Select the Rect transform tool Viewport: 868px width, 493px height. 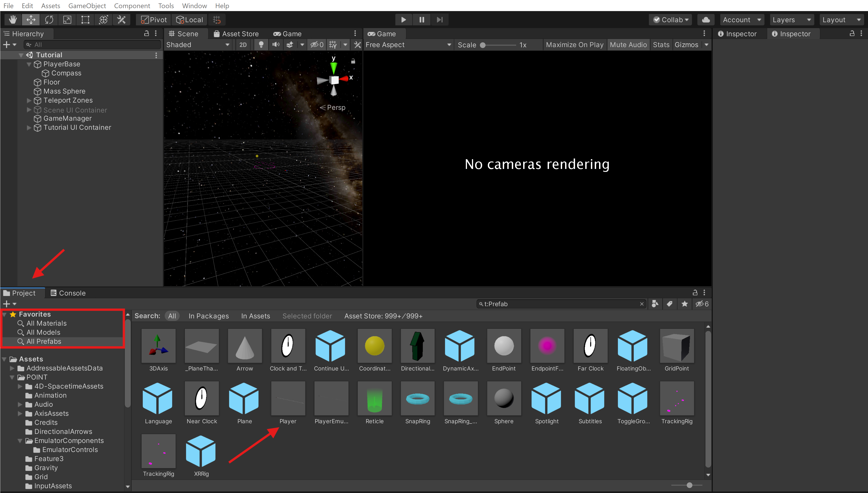click(x=85, y=20)
